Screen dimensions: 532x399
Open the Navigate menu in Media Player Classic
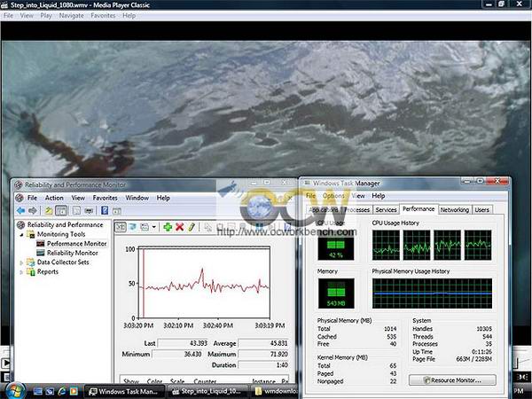tap(70, 16)
